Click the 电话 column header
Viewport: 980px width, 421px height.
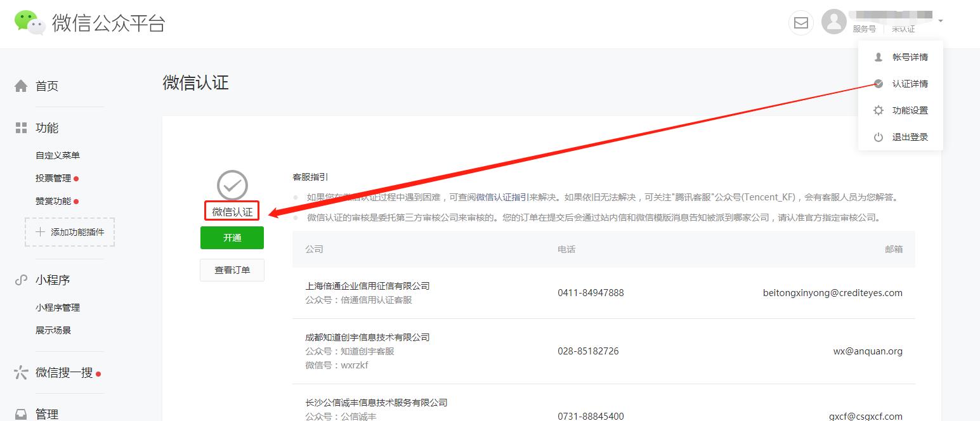coord(566,249)
